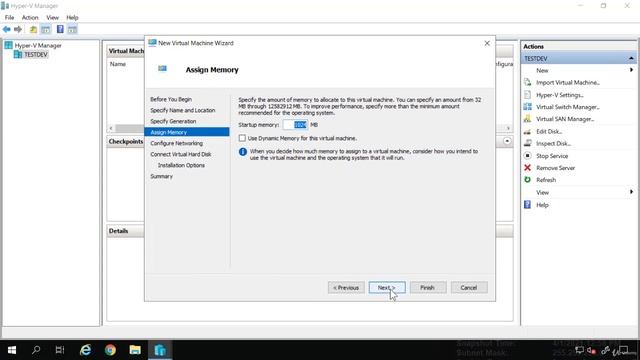Open Edit Disk action

pos(549,131)
